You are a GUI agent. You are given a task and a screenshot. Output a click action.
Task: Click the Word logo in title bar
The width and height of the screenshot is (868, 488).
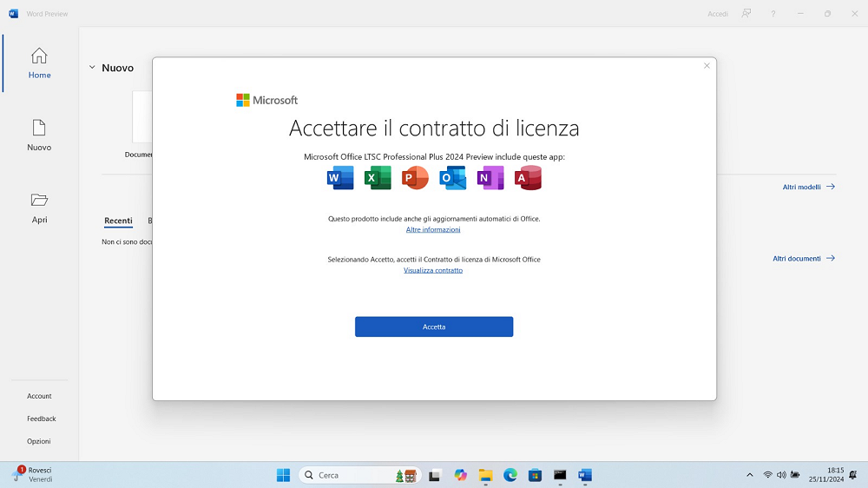pos(13,14)
